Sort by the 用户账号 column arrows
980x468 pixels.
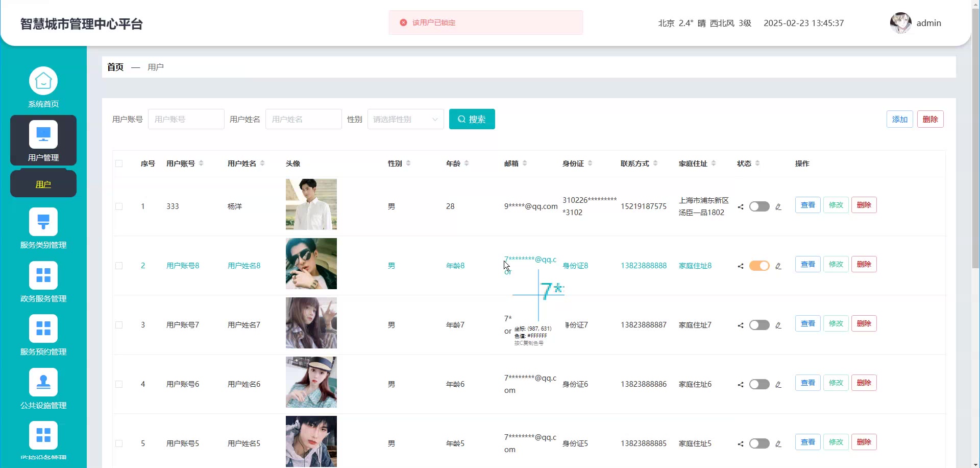(x=201, y=163)
